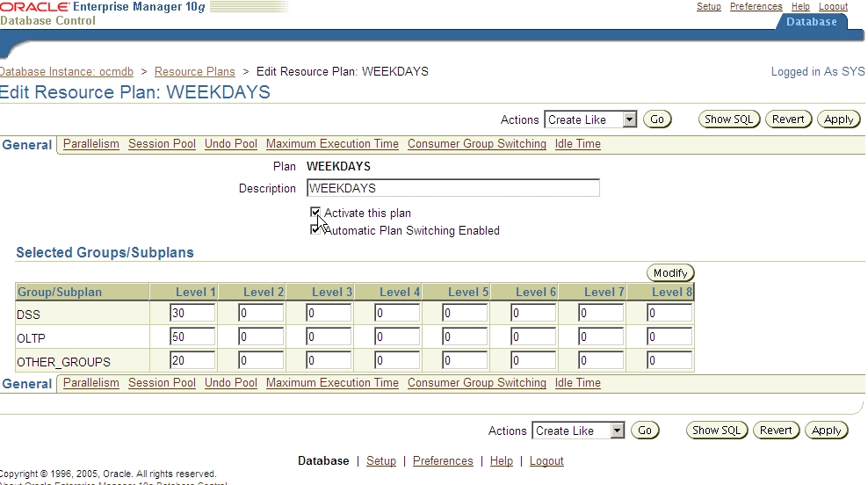Viewport: 868px width, 485px height.
Task: Click the Level 1 column header
Action: point(184,292)
